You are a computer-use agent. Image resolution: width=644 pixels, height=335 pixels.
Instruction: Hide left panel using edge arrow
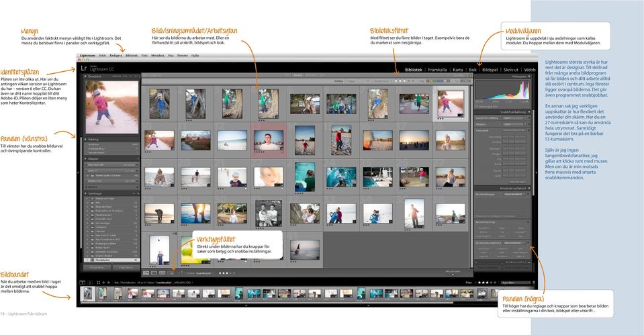coord(78,173)
